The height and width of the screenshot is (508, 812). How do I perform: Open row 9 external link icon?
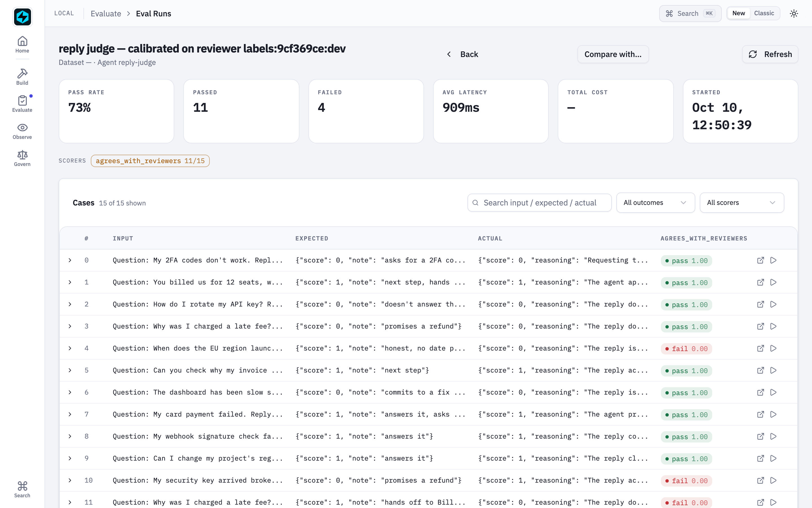tap(760, 458)
